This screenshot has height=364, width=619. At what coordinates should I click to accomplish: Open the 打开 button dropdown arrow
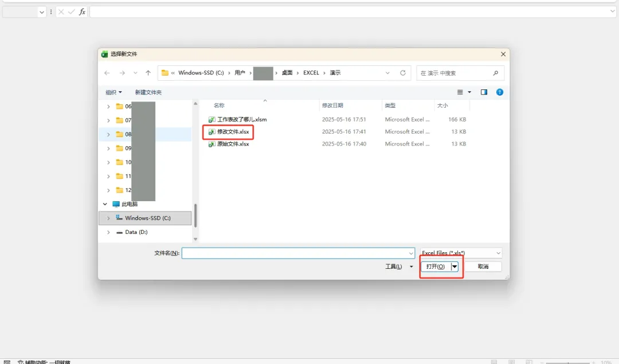[x=455, y=267]
